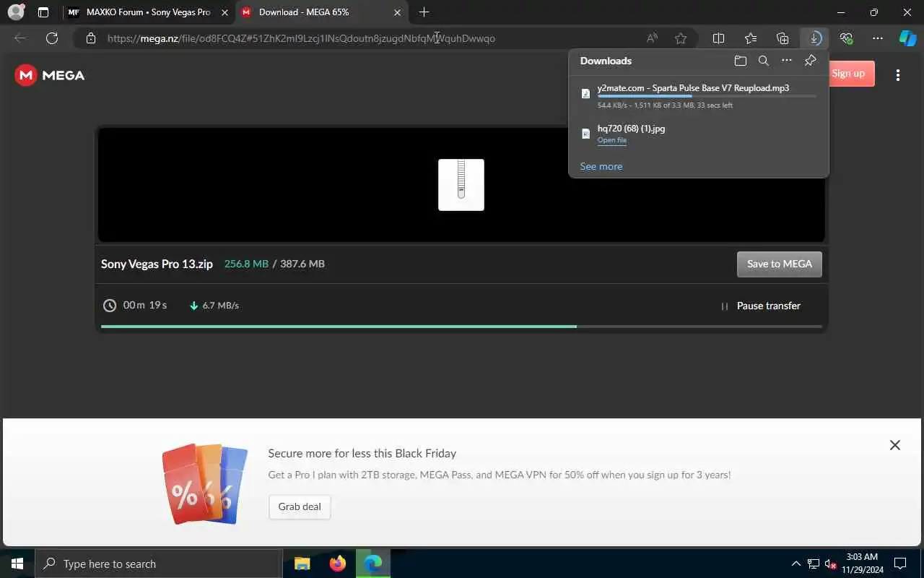Click the Save to MEGA button
The width and height of the screenshot is (924, 578).
tap(779, 264)
